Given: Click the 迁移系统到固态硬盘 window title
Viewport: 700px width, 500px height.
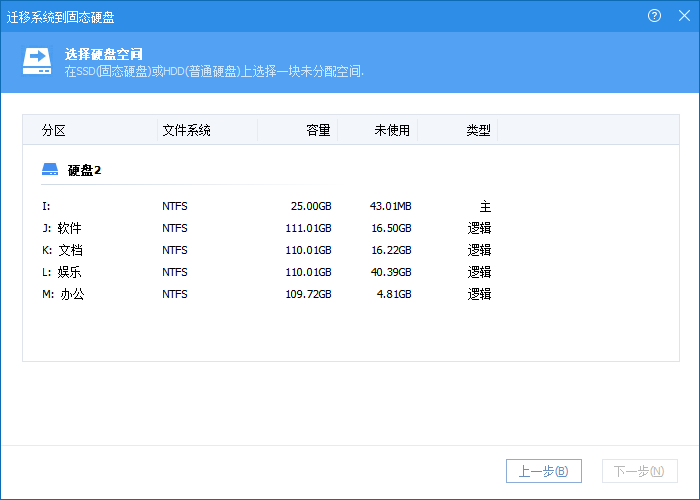Looking at the screenshot, I should tap(61, 17).
